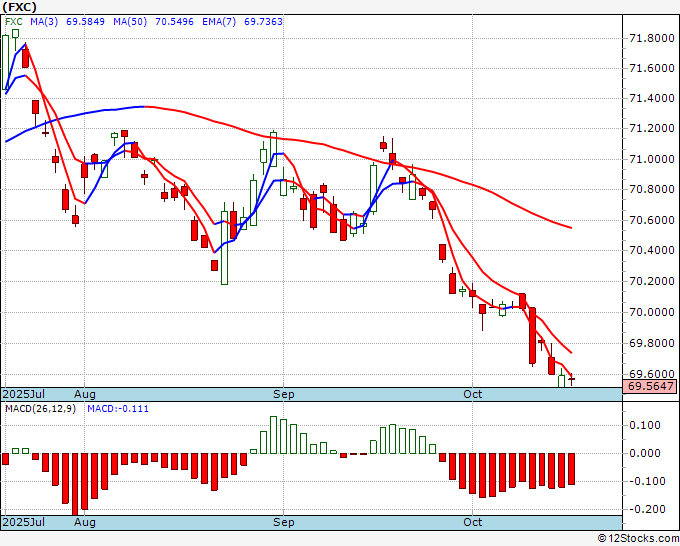The height and width of the screenshot is (546, 680).
Task: Select Oct on the MACD panel timeline
Action: coord(472,522)
